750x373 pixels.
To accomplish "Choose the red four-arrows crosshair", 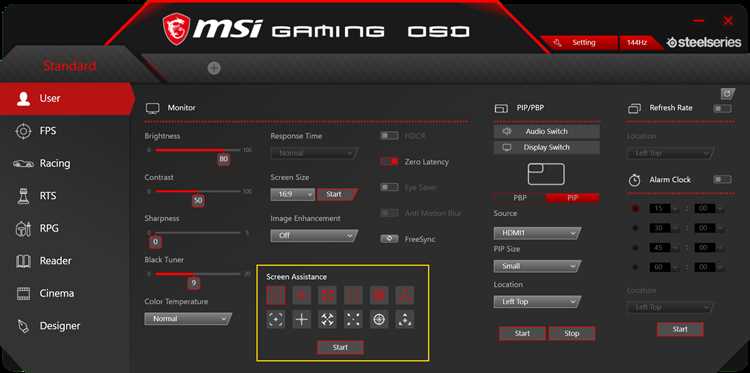I will [328, 296].
